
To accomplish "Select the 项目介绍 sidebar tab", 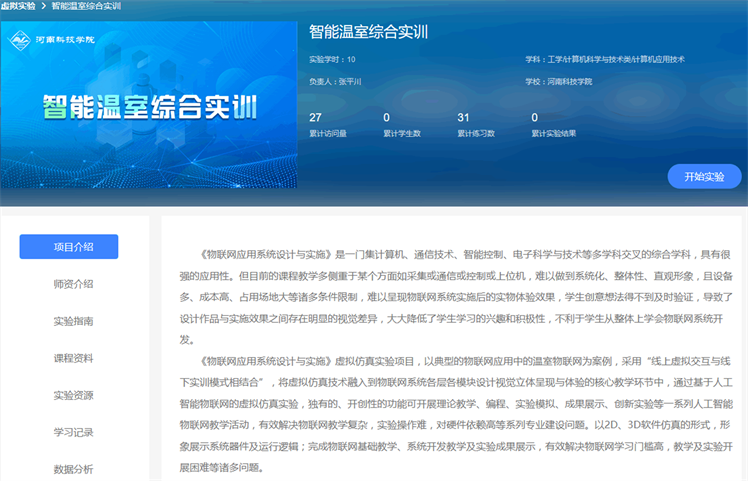I will pos(69,247).
